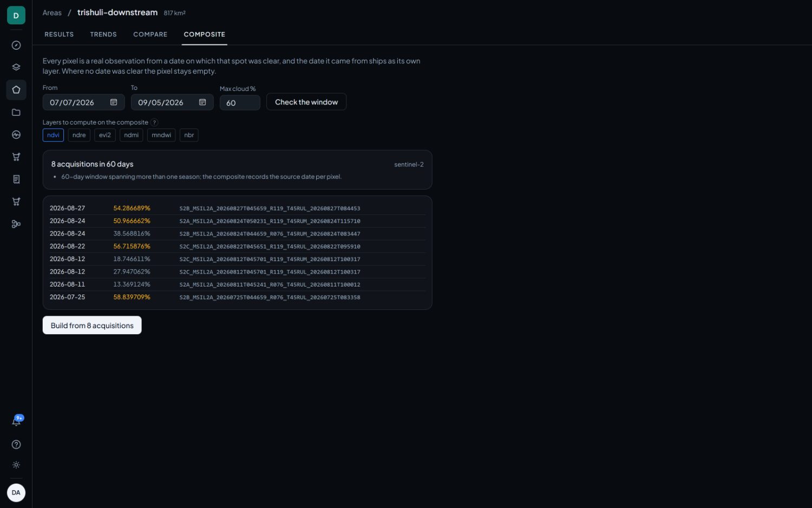Click Build from 8 acquisitions button
812x508 pixels.
point(92,325)
